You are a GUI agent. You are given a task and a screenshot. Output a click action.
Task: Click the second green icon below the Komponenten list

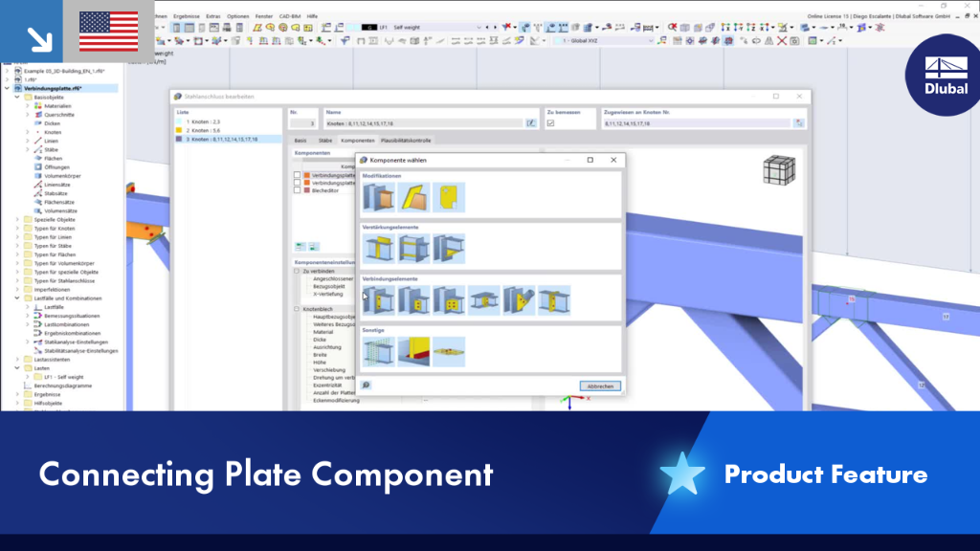pos(314,247)
